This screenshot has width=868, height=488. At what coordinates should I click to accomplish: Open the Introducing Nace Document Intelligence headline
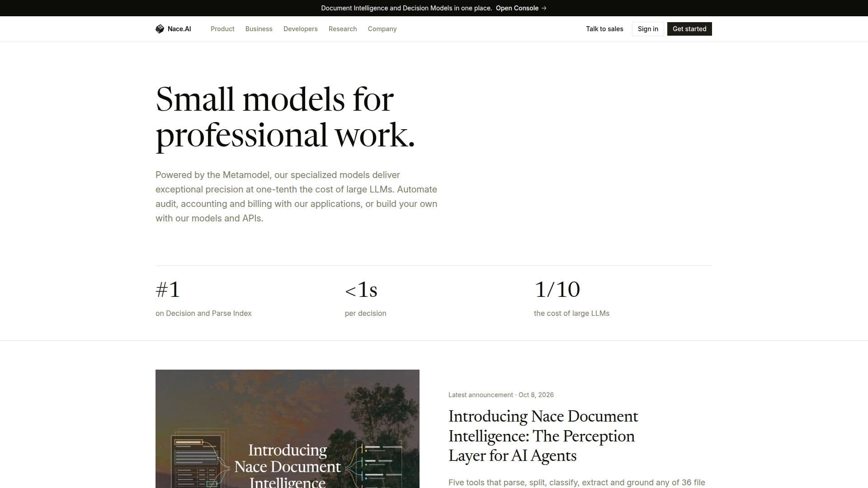click(x=543, y=436)
